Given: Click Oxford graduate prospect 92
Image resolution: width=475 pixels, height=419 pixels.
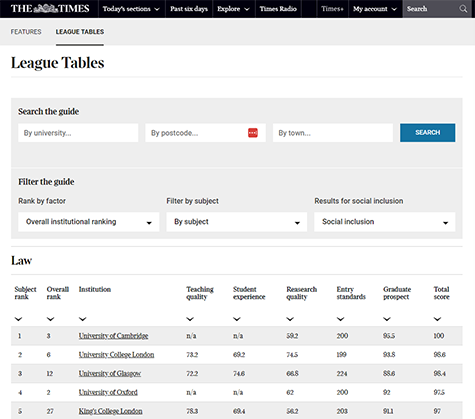Looking at the screenshot, I should (x=387, y=392).
